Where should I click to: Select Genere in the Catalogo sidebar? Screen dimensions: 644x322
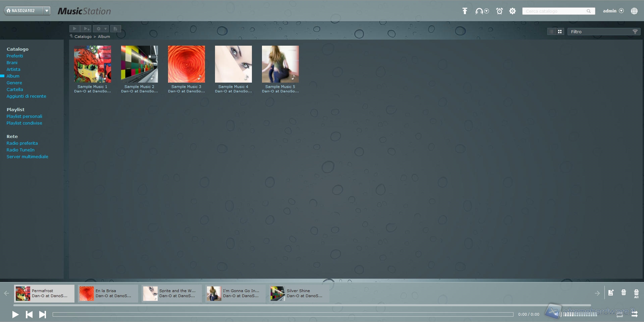tap(14, 83)
